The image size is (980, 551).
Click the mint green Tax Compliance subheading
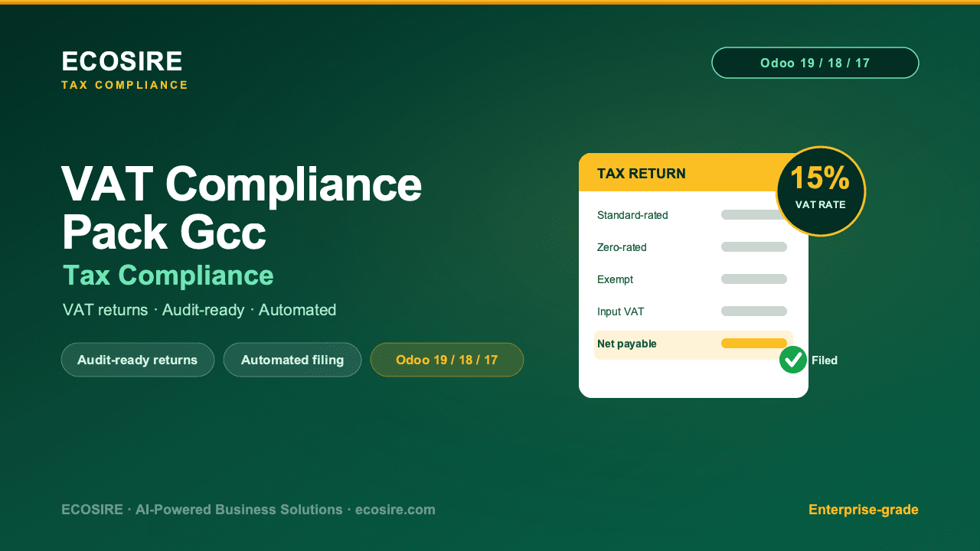click(168, 275)
